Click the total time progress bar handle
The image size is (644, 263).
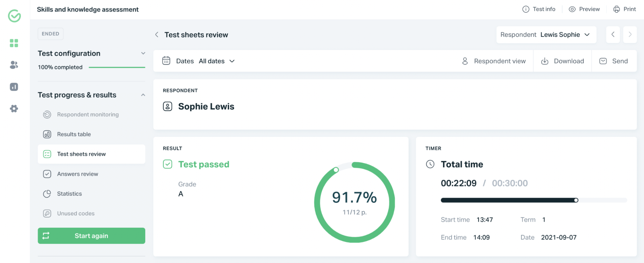coord(576,200)
